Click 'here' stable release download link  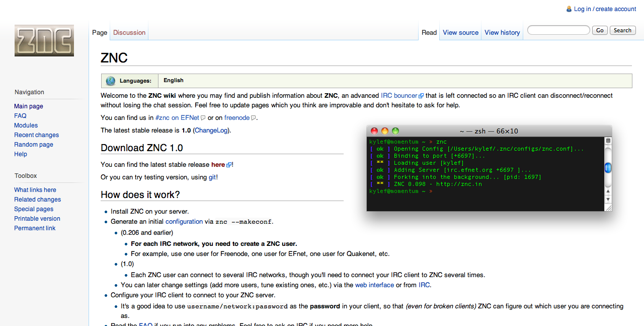[x=218, y=165]
